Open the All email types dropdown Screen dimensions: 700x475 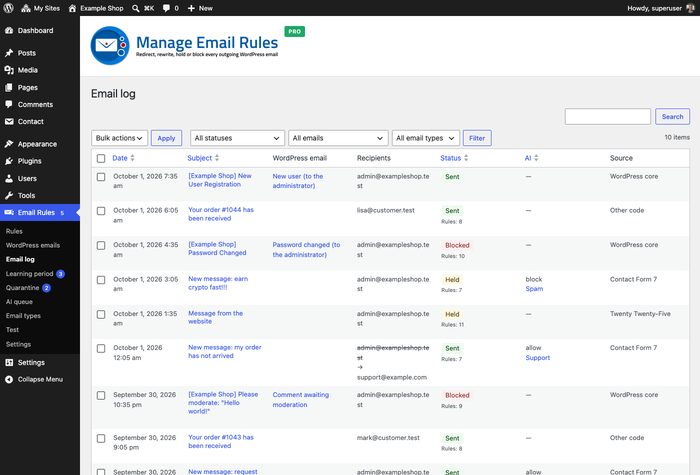(425, 138)
